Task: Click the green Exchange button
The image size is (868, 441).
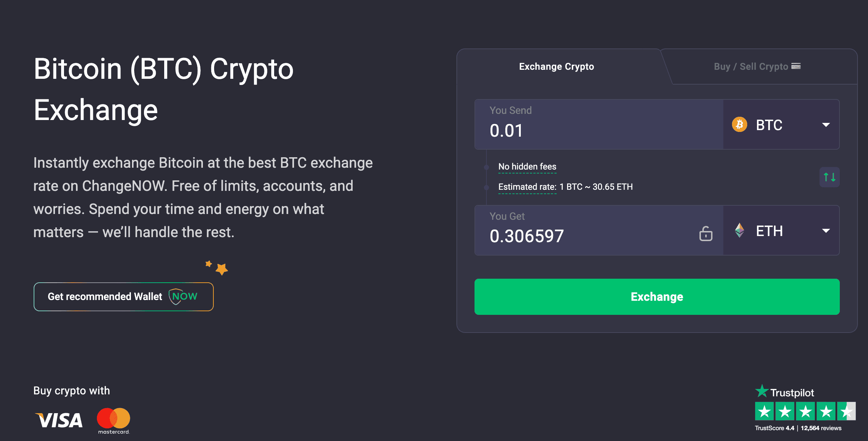Action: coord(657,297)
